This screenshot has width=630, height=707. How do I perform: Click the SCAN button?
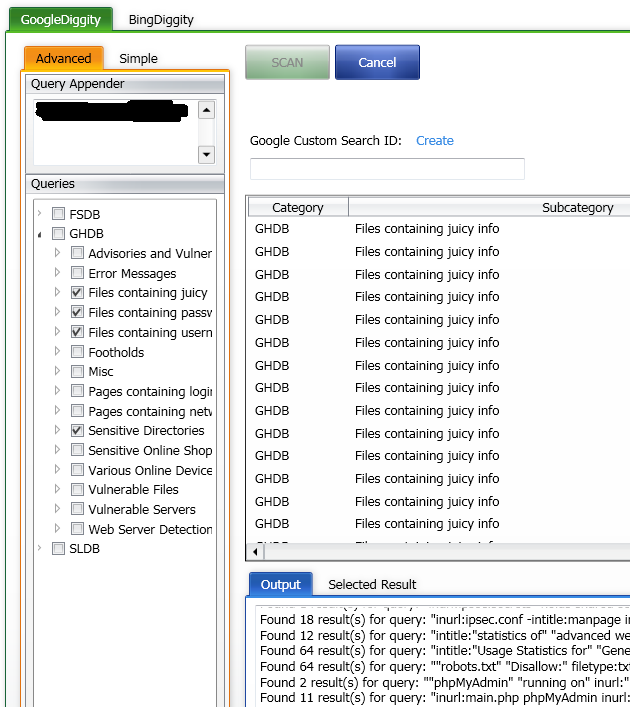287,62
